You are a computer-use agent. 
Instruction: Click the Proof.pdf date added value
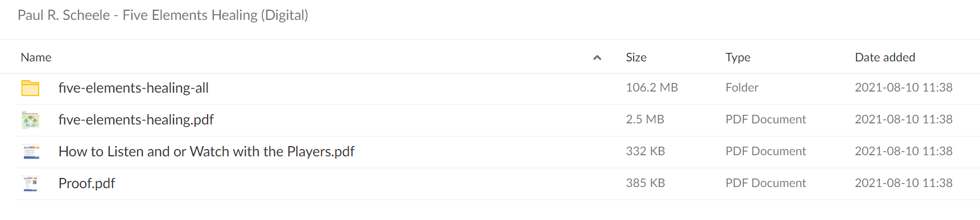pyautogui.click(x=904, y=183)
